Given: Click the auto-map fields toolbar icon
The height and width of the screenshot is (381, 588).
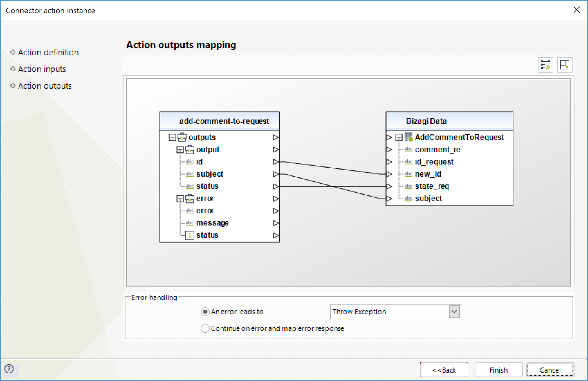Looking at the screenshot, I should click(x=545, y=65).
